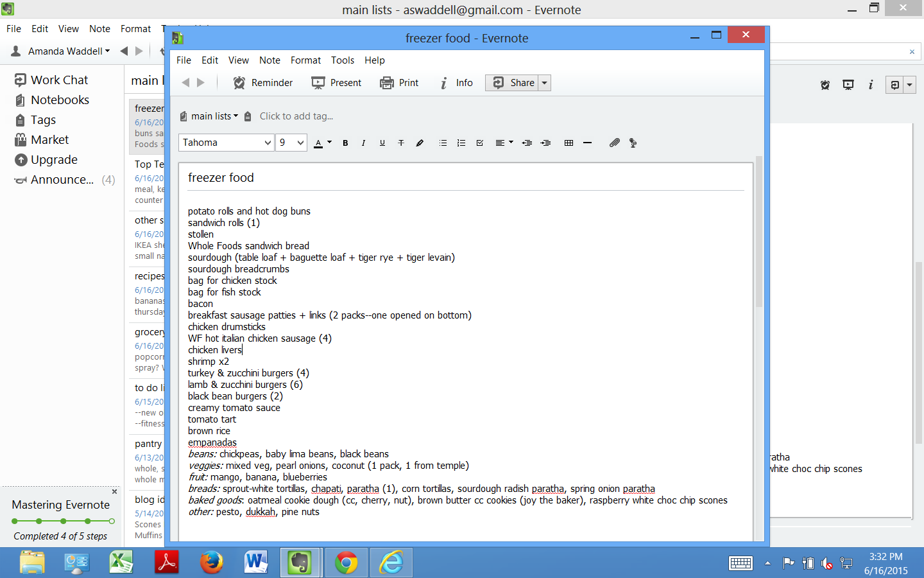
Task: Insert a checkbox to-do item
Action: point(479,143)
